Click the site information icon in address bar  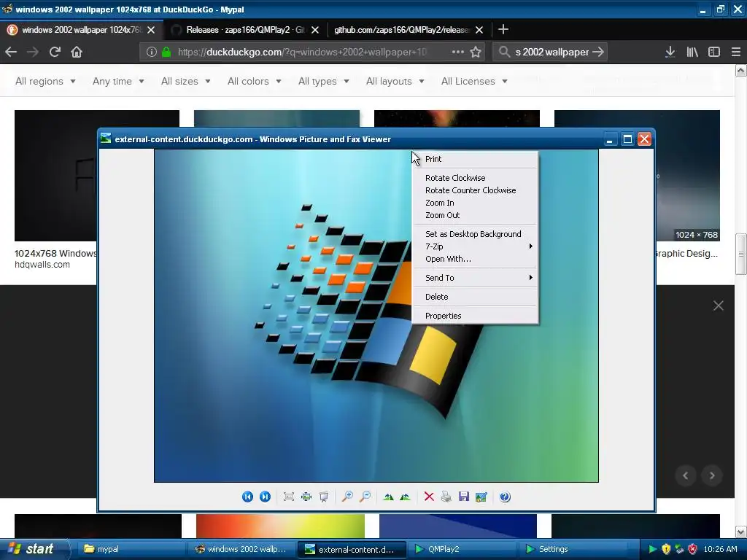152,52
